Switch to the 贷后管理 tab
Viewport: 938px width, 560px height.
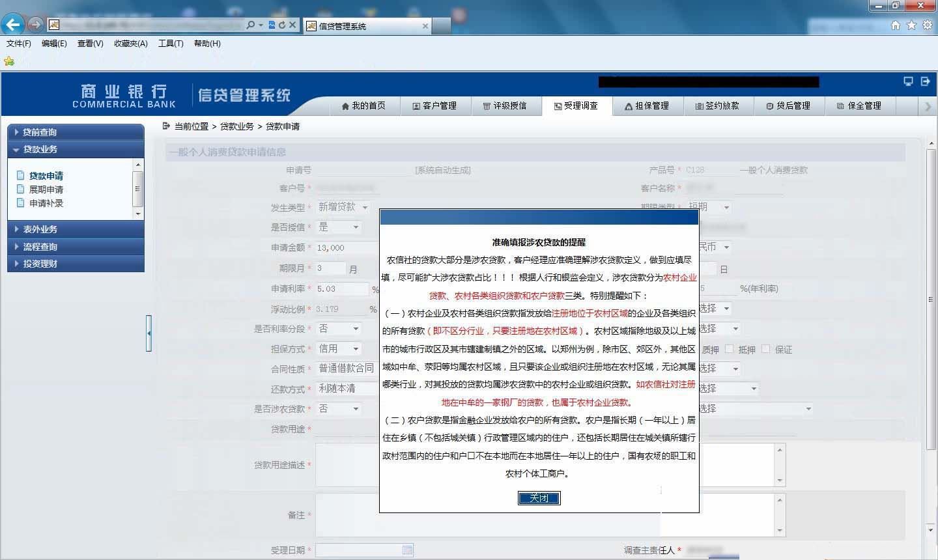(789, 106)
